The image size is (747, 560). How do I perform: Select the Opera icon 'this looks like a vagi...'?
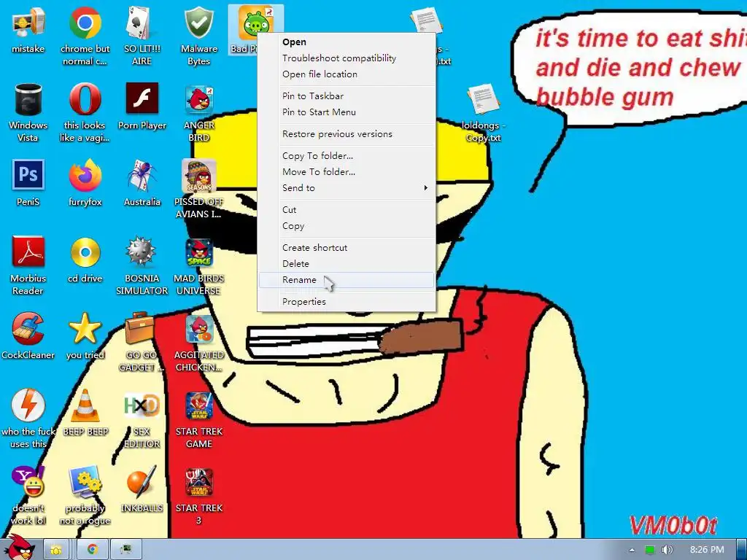coord(85,112)
